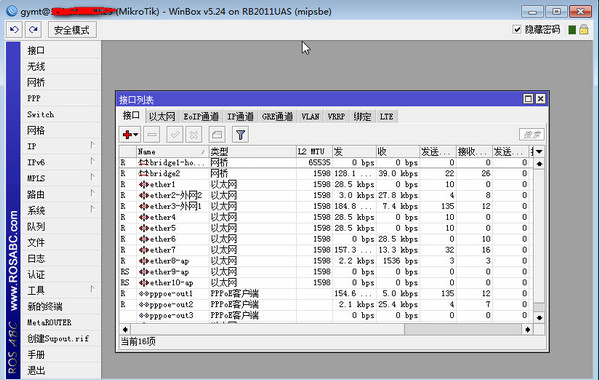Expand the IPv6 submenu
Image resolution: width=600 pixels, height=380 pixels.
point(61,162)
